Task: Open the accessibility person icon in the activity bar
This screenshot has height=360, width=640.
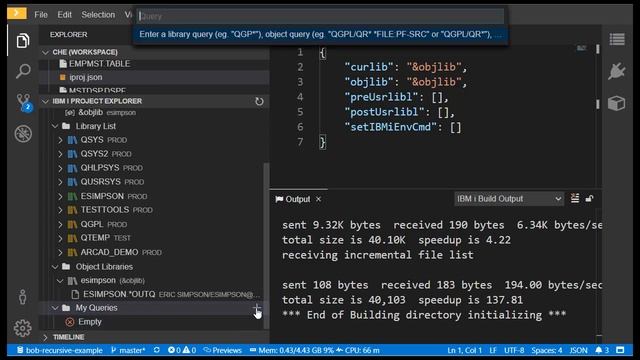Action: pos(22,297)
